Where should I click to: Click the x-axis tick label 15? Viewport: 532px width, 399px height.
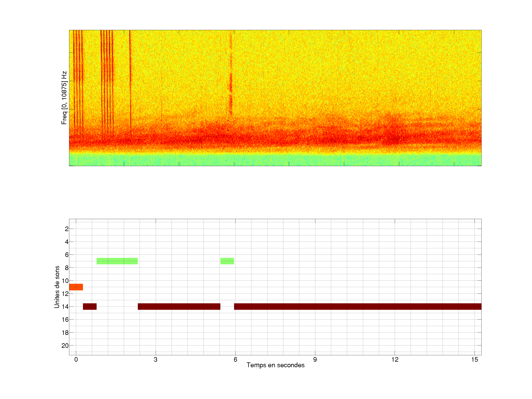(474, 359)
